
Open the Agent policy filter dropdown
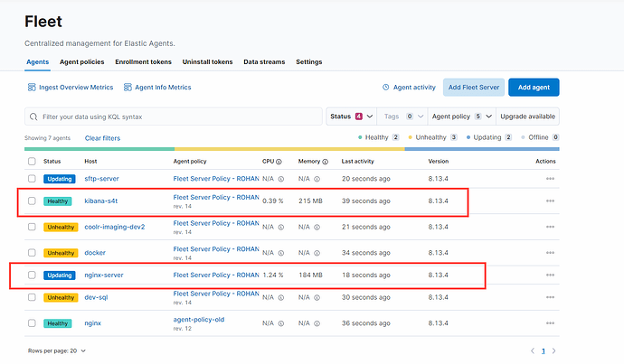[x=460, y=117]
